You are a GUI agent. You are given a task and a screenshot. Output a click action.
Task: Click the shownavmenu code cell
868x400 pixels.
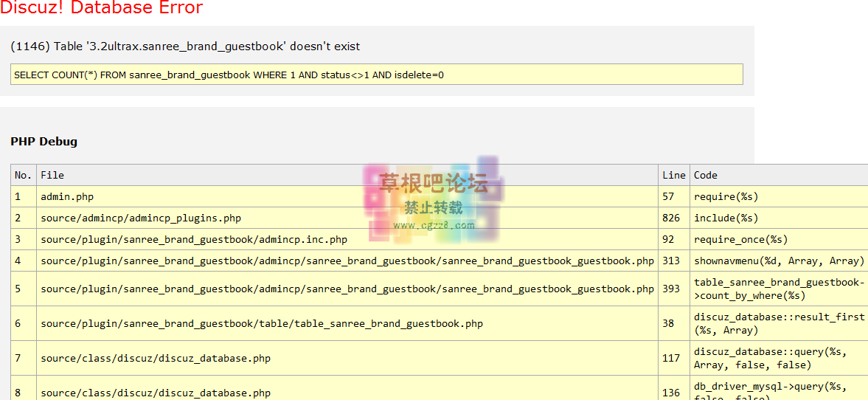pyautogui.click(x=779, y=261)
